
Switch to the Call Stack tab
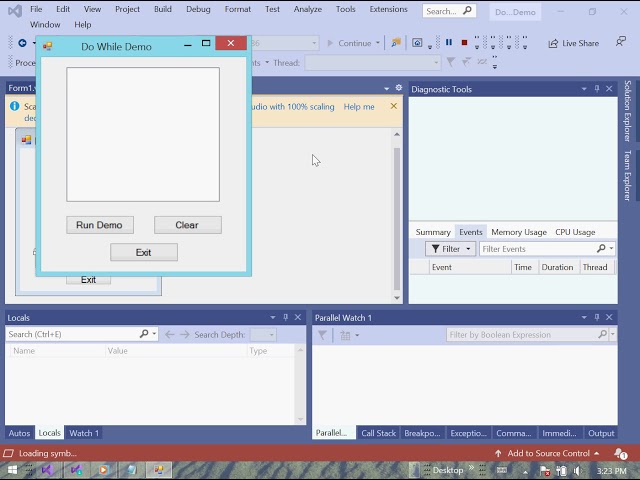point(378,433)
